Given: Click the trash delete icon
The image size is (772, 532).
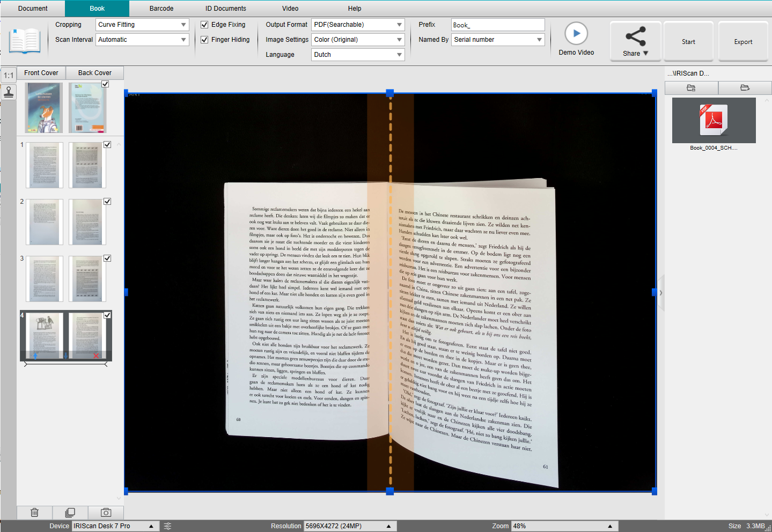Looking at the screenshot, I should (34, 512).
